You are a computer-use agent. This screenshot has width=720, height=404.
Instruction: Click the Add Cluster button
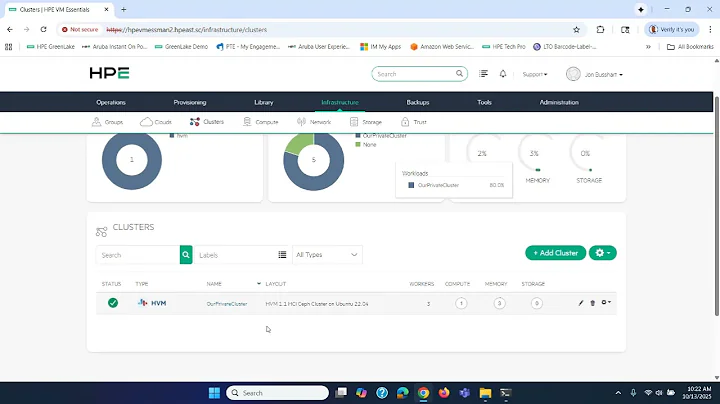pyautogui.click(x=556, y=253)
